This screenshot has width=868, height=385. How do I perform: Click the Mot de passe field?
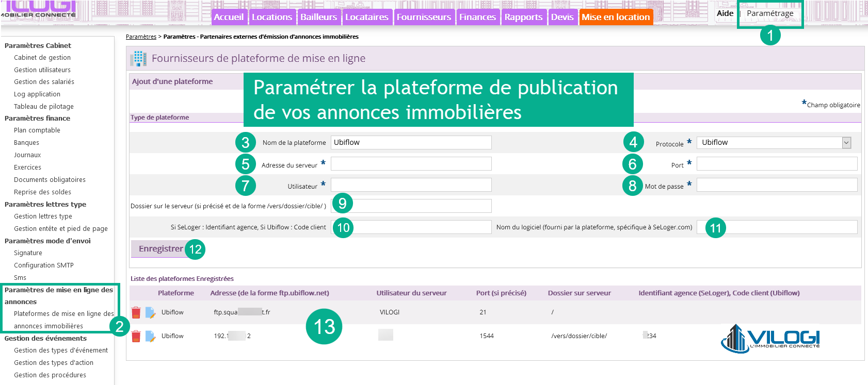(x=777, y=185)
